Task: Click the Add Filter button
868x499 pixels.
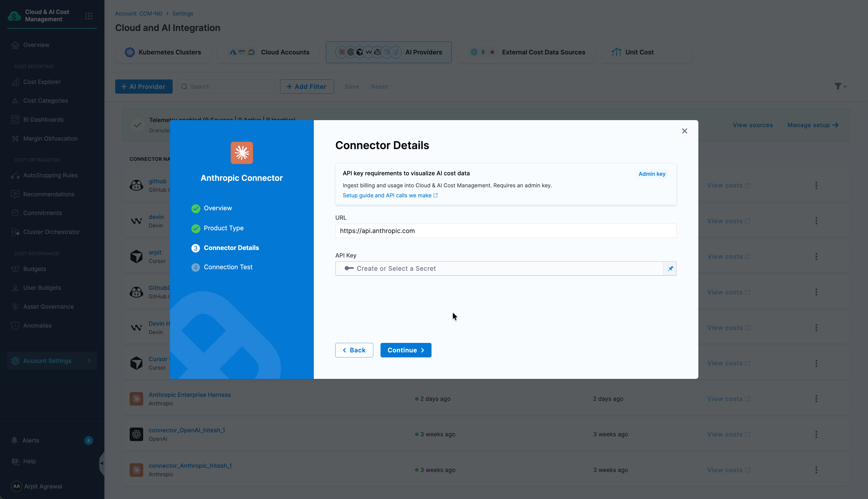Action: [x=307, y=86]
